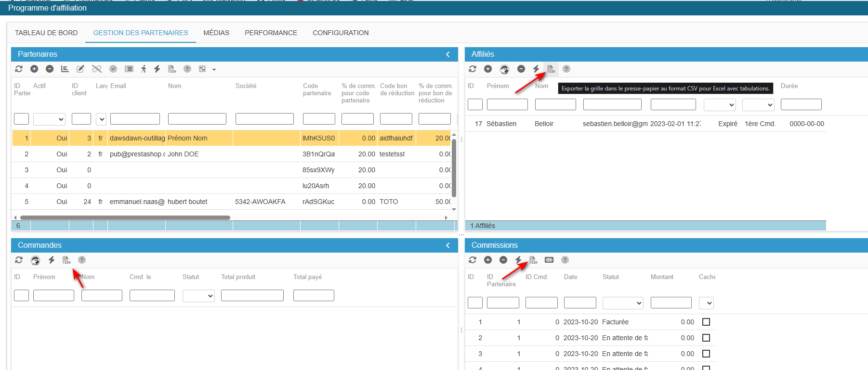The image size is (868, 370).
Task: Open the filter dropdown above Expiré in Affiliés
Action: [x=720, y=104]
